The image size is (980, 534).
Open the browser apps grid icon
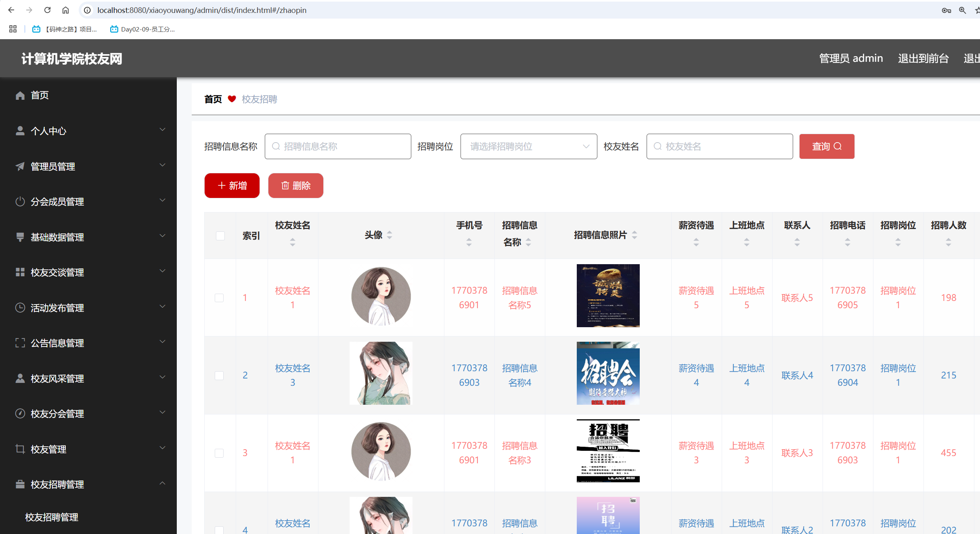(x=13, y=29)
